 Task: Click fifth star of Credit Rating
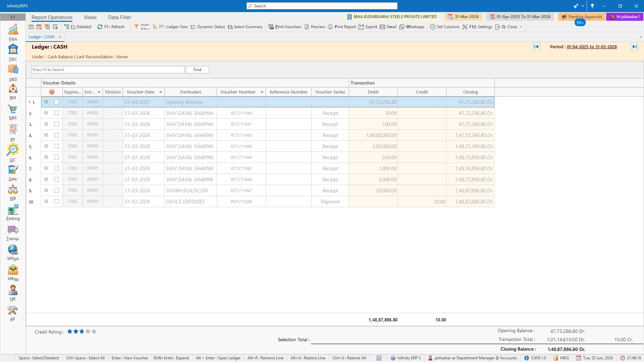tap(94, 331)
